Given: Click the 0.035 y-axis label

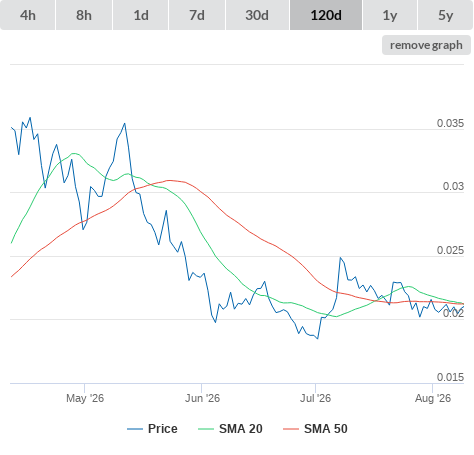Looking at the screenshot, I should coord(450,123).
